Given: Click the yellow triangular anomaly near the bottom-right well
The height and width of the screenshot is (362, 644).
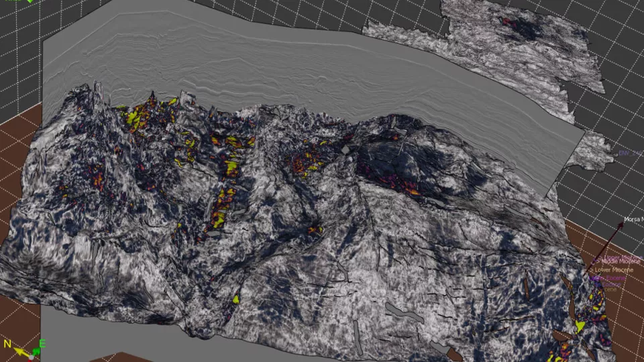Looking at the screenshot, I should point(580,326).
